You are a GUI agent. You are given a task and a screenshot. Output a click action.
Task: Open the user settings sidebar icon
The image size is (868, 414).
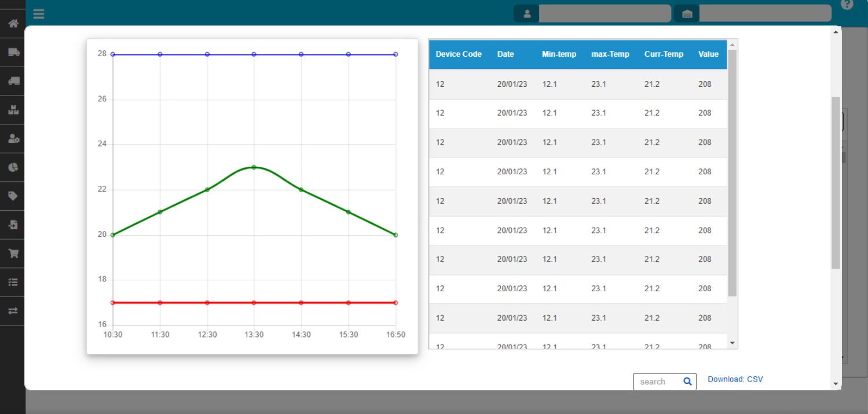pyautogui.click(x=13, y=138)
